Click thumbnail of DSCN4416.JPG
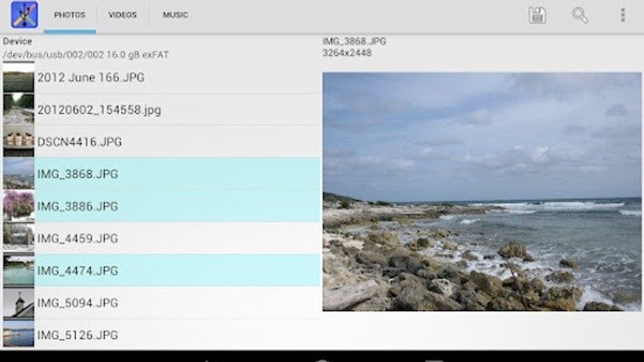 (18, 142)
